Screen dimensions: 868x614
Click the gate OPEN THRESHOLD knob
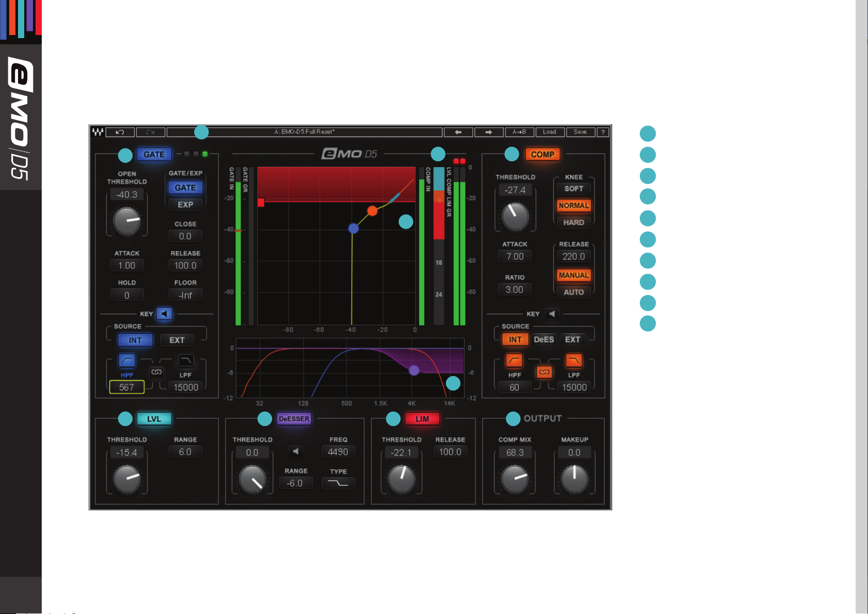pyautogui.click(x=127, y=221)
